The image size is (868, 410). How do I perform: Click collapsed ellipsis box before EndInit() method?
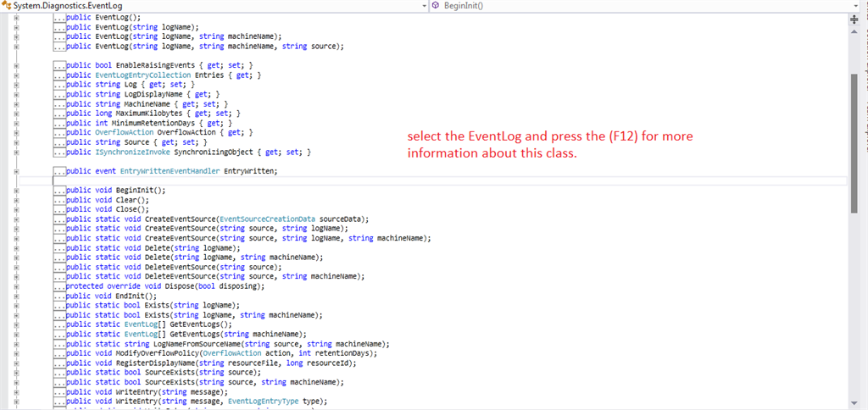[x=60, y=296]
